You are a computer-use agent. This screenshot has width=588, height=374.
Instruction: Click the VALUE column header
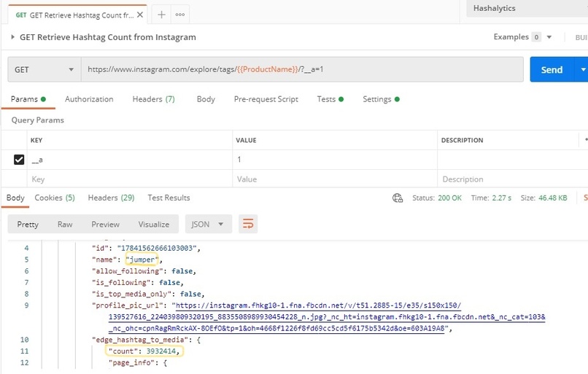tap(246, 140)
